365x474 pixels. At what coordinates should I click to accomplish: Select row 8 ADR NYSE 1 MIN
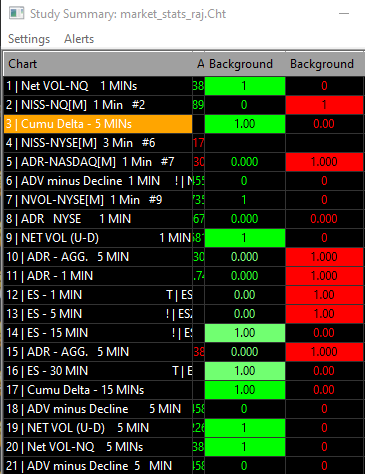click(98, 219)
